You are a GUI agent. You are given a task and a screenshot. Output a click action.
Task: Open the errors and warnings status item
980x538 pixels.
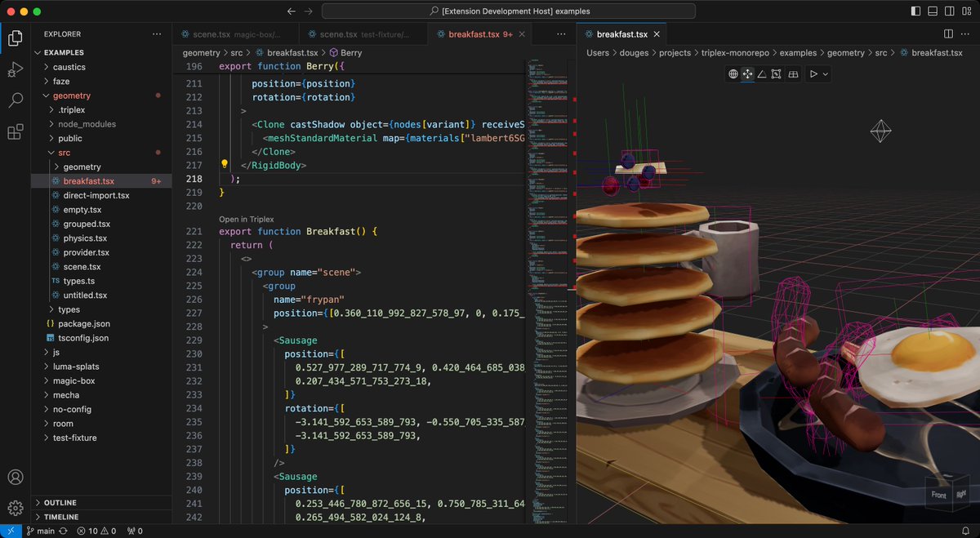coord(96,531)
